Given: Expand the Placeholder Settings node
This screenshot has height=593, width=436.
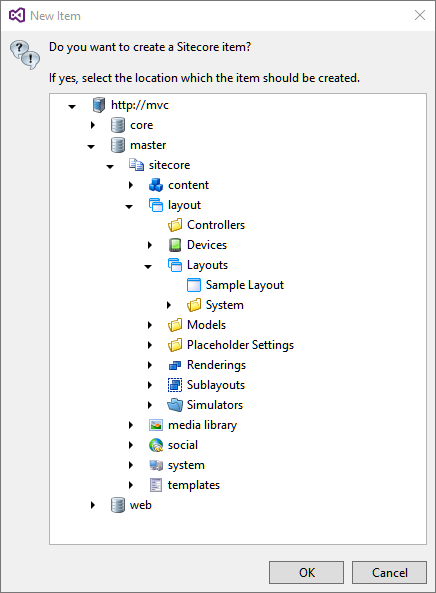Looking at the screenshot, I should [x=150, y=345].
